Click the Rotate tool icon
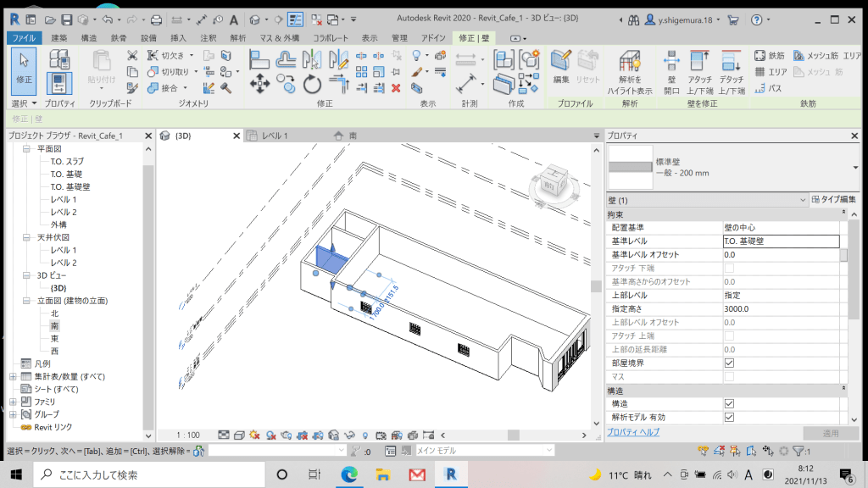 (x=312, y=83)
